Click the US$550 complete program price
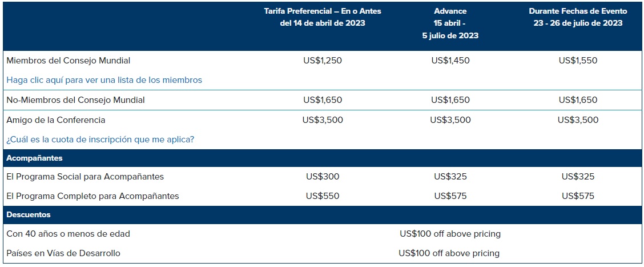Screen dimensions: 644x267 (323, 196)
